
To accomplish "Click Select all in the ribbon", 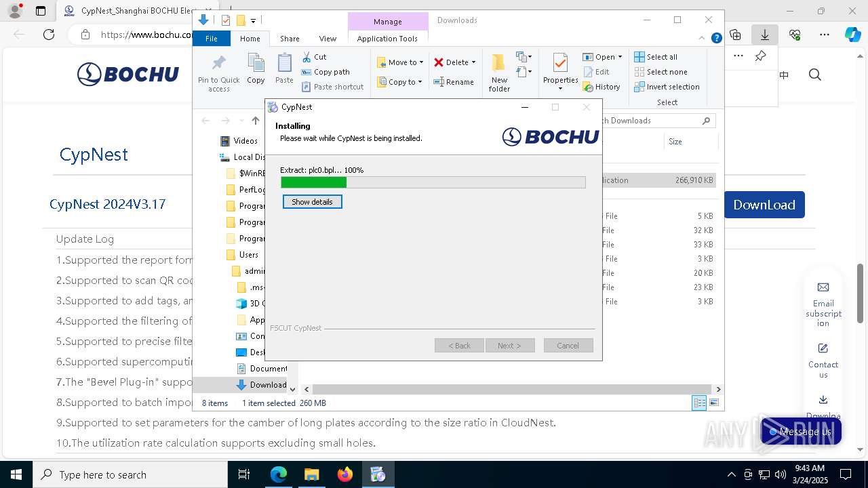I will click(656, 57).
